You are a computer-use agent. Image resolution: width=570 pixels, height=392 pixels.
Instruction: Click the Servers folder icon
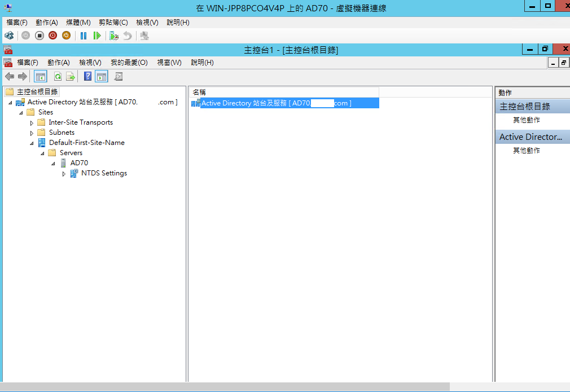click(x=52, y=153)
